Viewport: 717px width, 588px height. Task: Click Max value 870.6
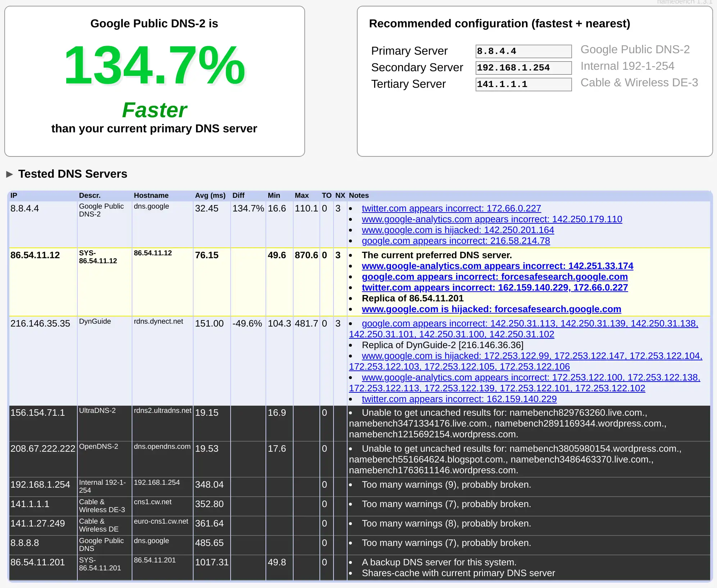click(x=306, y=255)
